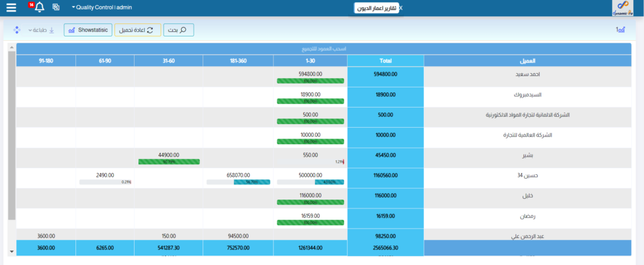Screen dimensions: 644x265
Task: Click the green progress bar for احمد سعيد
Action: coord(310,81)
